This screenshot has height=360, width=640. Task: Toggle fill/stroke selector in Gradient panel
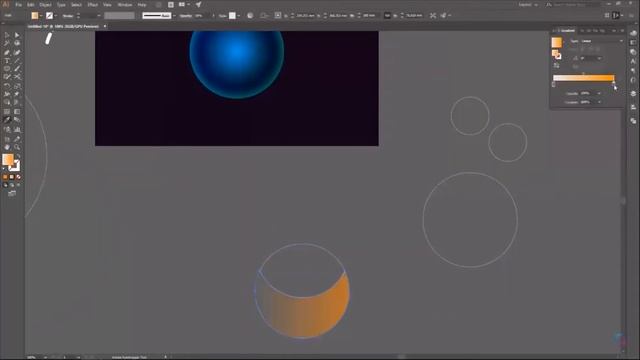557,54
